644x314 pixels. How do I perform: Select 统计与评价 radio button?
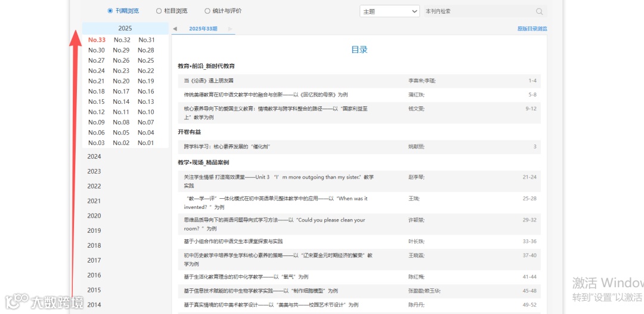coord(207,11)
